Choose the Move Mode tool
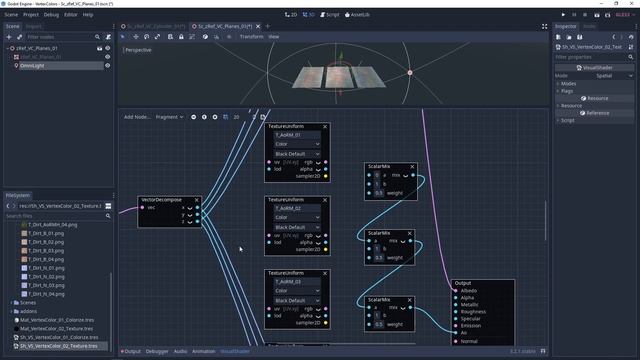This screenshot has height=360, width=640. point(136,37)
